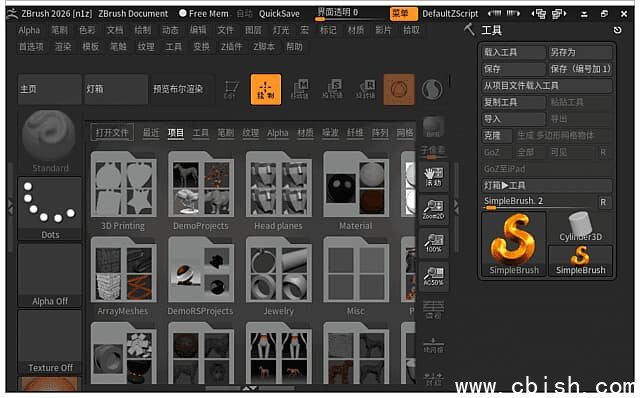This screenshot has width=640, height=398.
Task: Open the 色彩 menu
Action: [x=87, y=30]
